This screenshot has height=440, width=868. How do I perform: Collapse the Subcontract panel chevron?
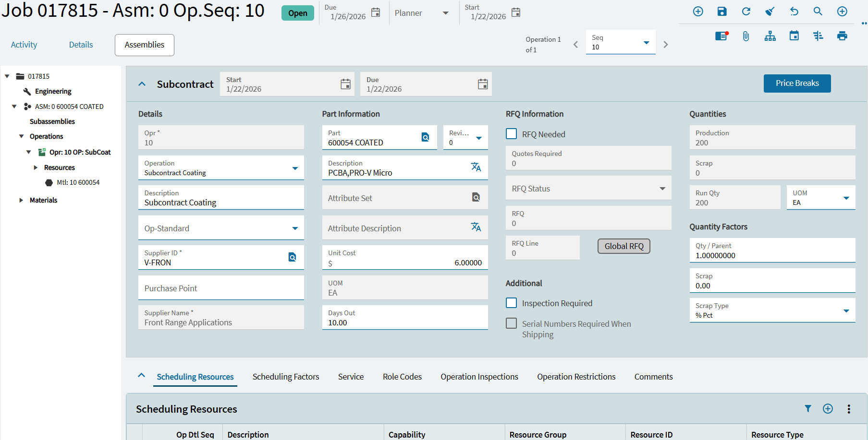pos(142,84)
